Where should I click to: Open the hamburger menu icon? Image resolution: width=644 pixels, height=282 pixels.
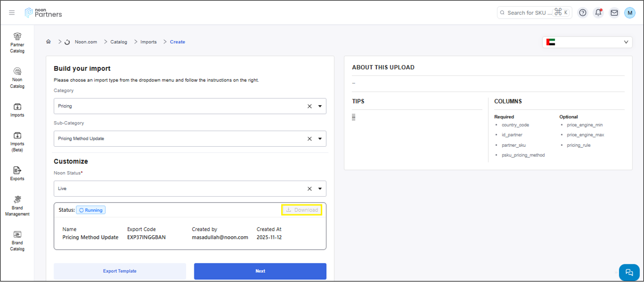click(x=12, y=12)
